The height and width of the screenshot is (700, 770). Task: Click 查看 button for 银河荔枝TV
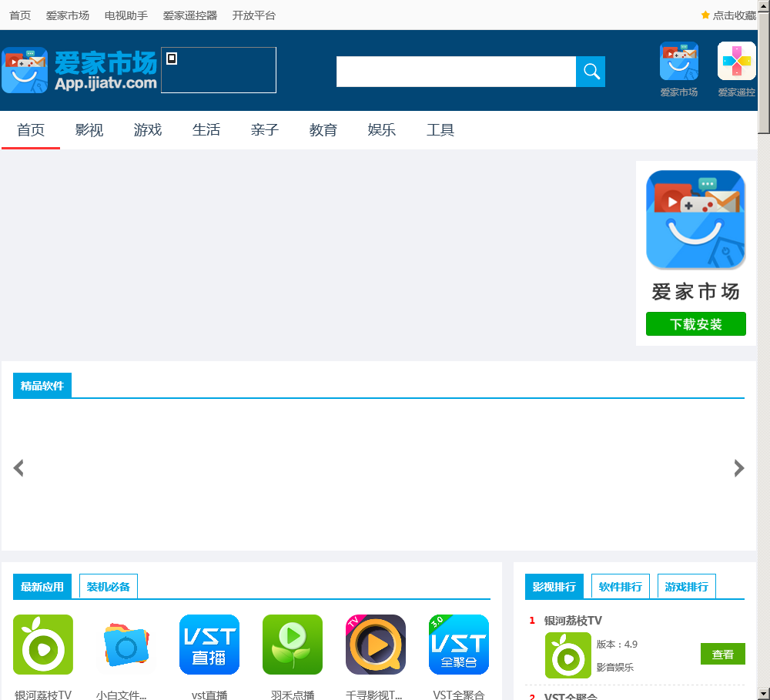click(723, 654)
